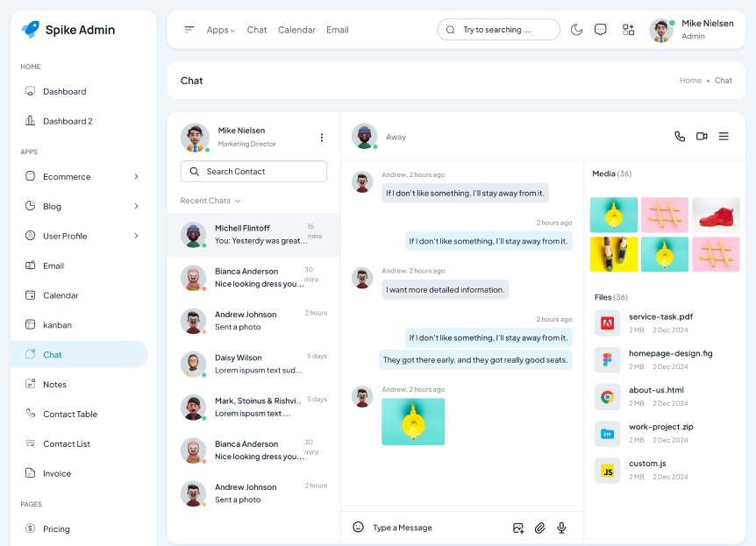Open the emoji picker in message box
756x546 pixels.
point(358,527)
